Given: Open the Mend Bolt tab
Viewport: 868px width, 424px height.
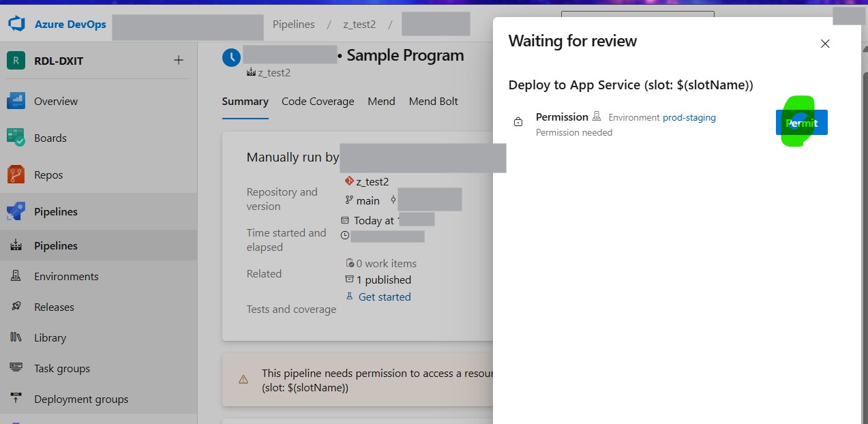Looking at the screenshot, I should tap(433, 102).
